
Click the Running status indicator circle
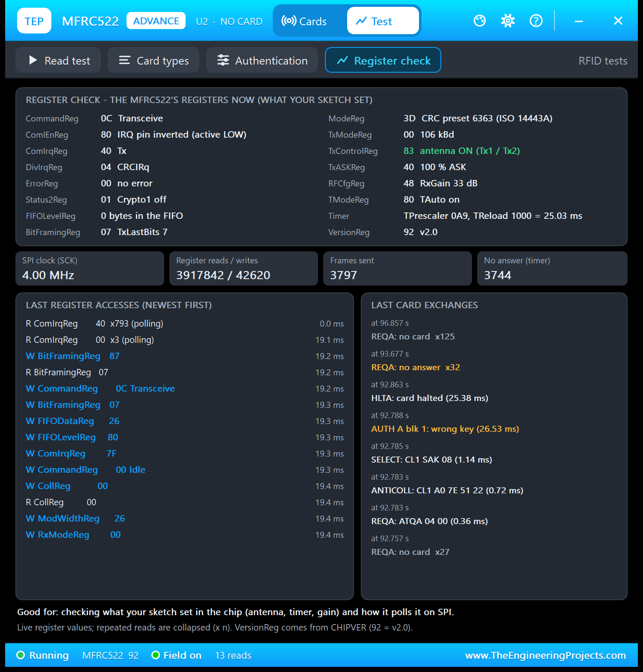21,655
